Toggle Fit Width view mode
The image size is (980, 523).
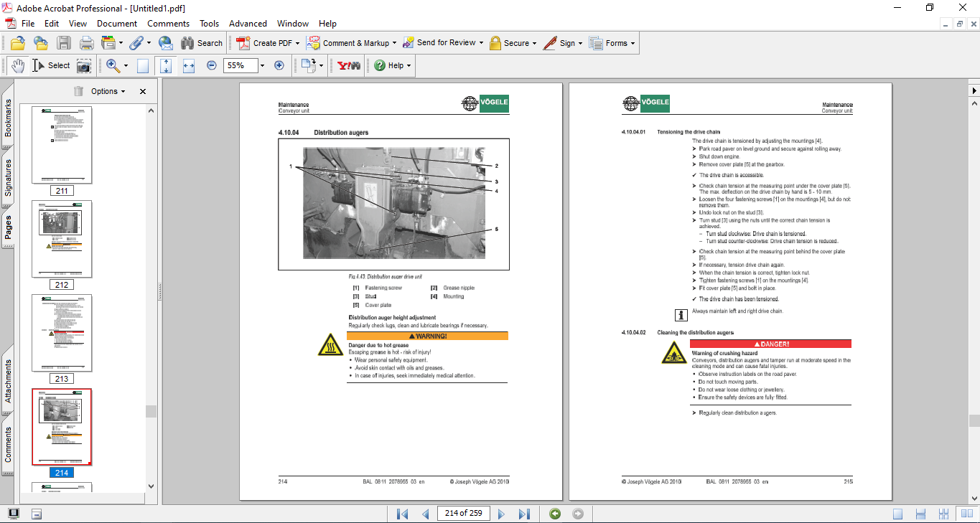[189, 65]
